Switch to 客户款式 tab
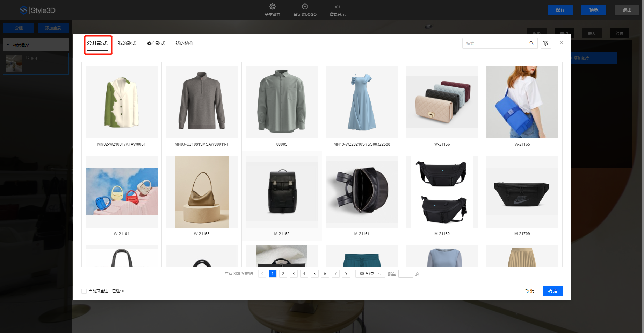The height and width of the screenshot is (333, 644). [156, 43]
